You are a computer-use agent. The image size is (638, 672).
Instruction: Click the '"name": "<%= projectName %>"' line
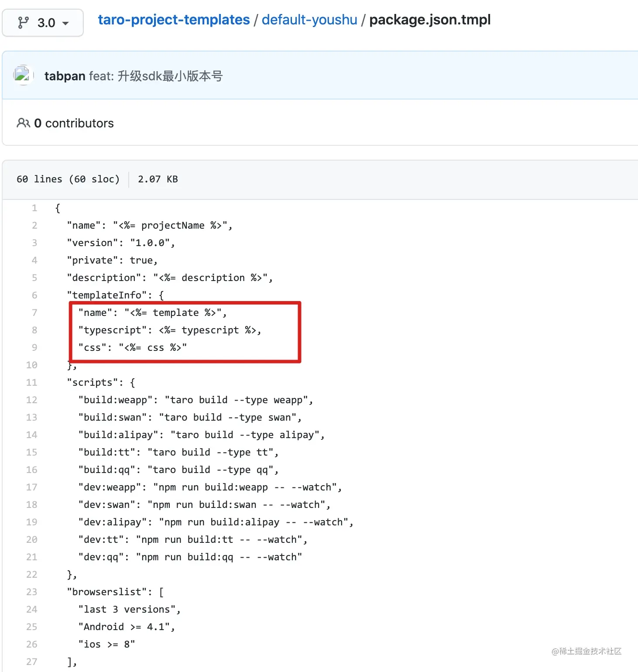pyautogui.click(x=150, y=226)
